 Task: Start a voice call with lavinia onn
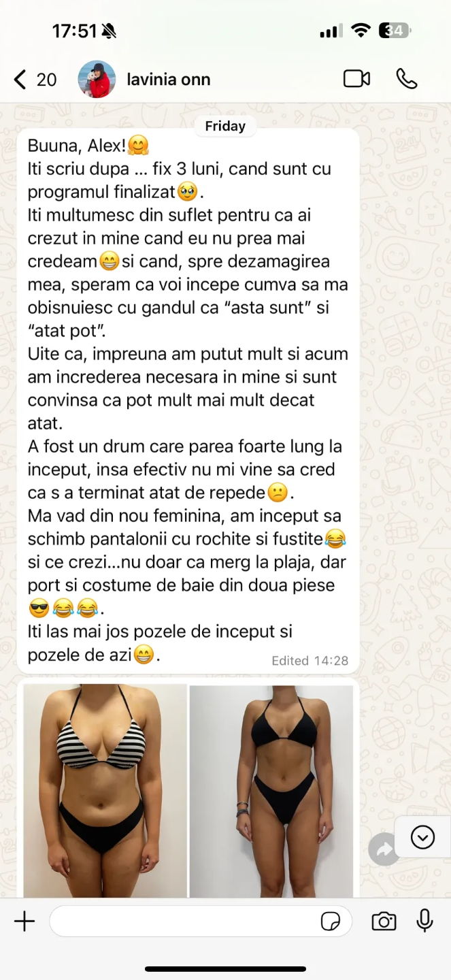click(407, 79)
